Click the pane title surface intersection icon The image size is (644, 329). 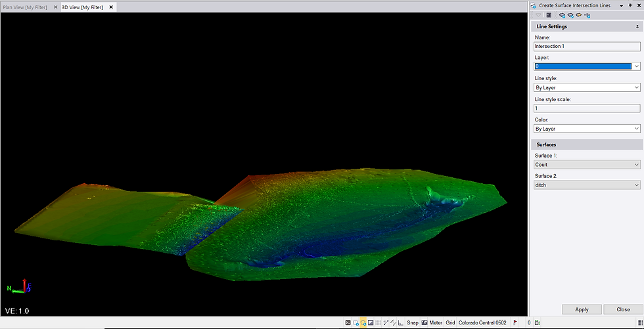click(x=533, y=6)
